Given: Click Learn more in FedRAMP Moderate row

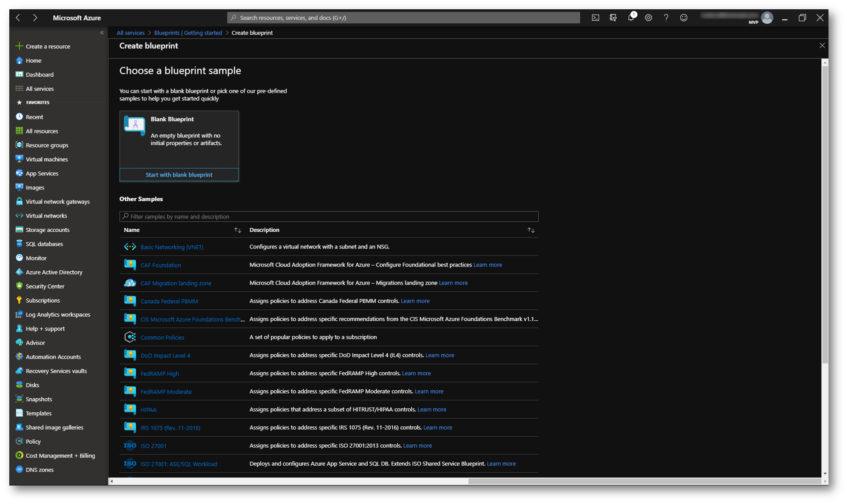Looking at the screenshot, I should [x=429, y=391].
